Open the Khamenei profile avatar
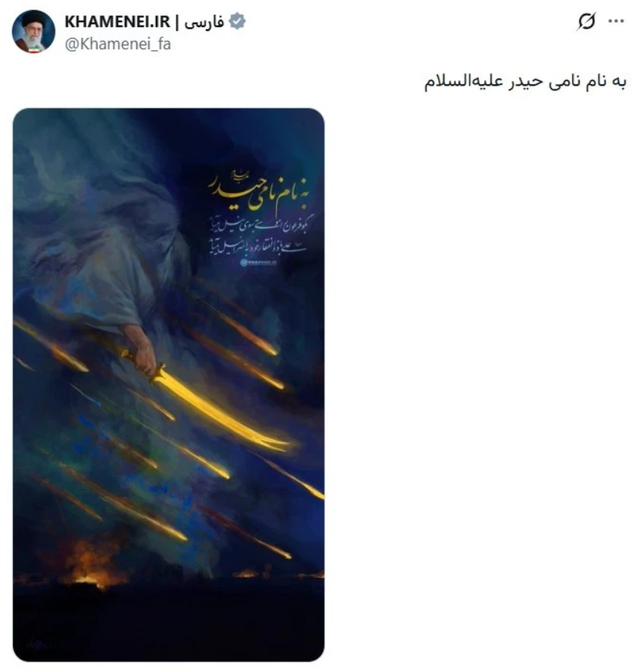 coord(33,32)
